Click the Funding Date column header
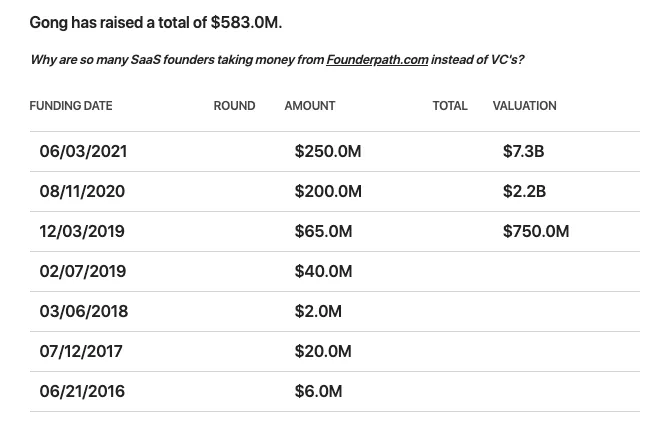The width and height of the screenshot is (657, 435). (71, 106)
